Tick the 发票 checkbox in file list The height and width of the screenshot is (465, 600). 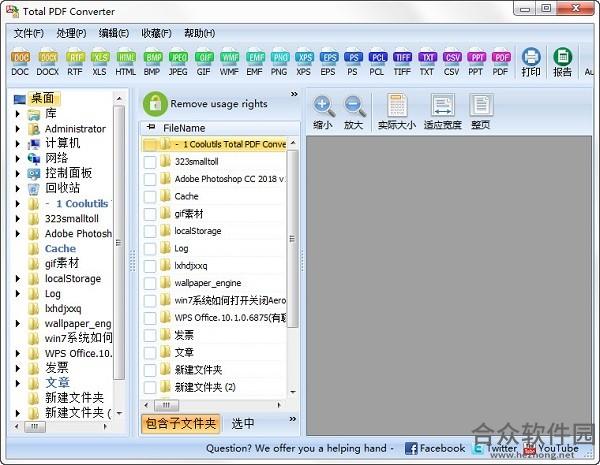pyautogui.click(x=150, y=336)
